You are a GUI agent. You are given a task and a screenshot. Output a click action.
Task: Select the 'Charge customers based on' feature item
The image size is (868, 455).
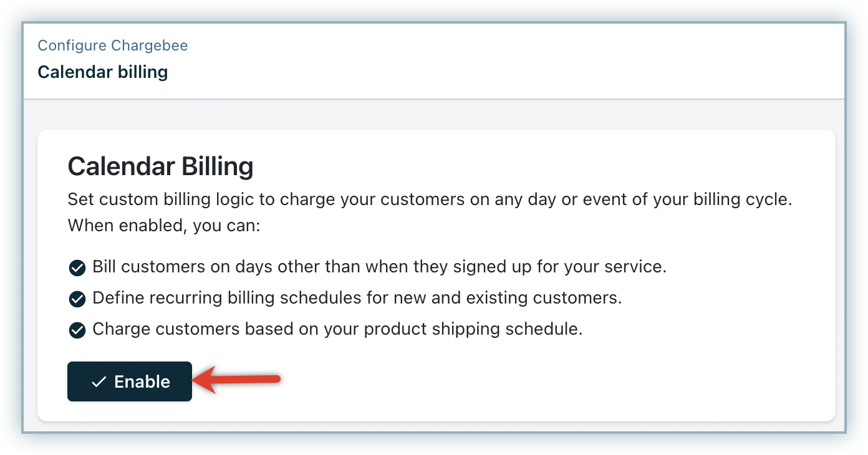(x=337, y=329)
